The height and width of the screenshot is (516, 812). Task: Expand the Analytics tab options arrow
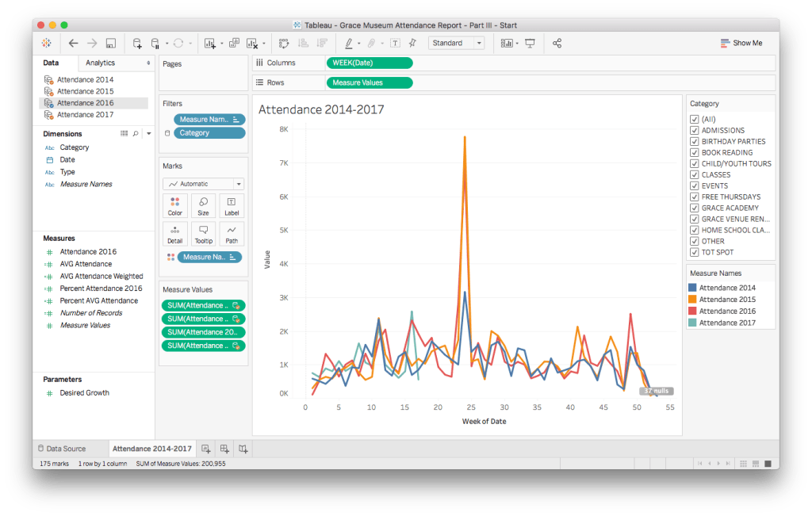tap(148, 63)
